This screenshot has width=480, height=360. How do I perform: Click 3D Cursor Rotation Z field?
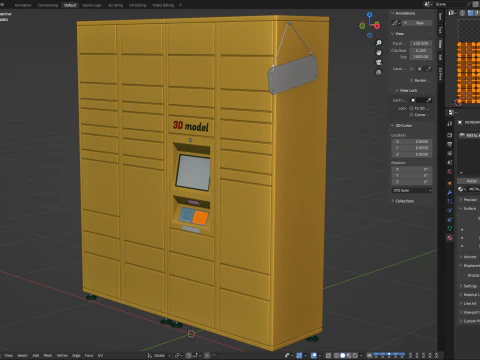click(412, 182)
